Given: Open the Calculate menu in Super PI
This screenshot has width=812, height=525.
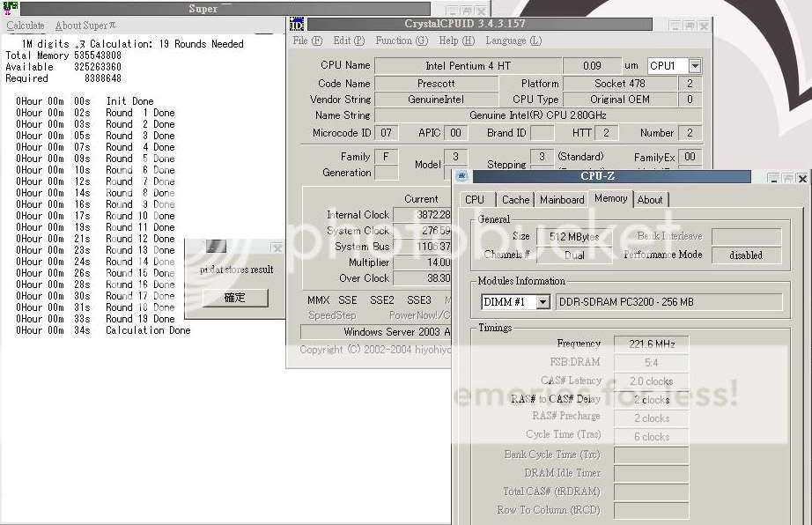Looking at the screenshot, I should [26, 26].
